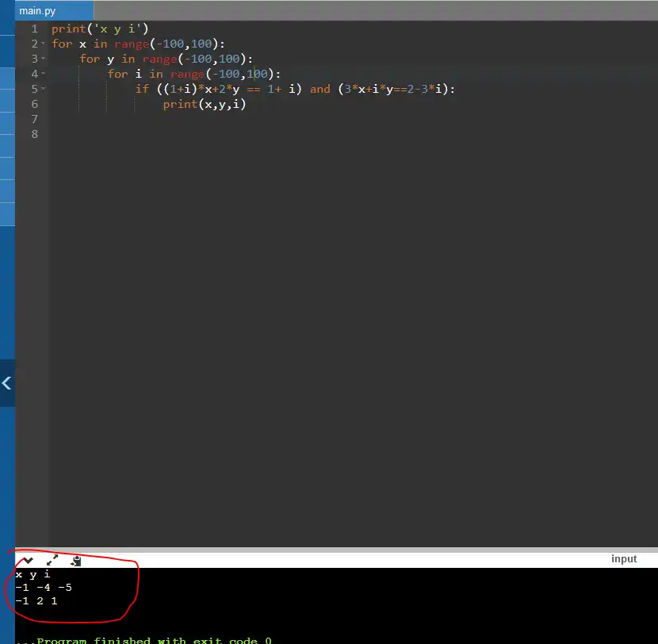Fold the if block at line 5
658x644 pixels.
(44, 89)
